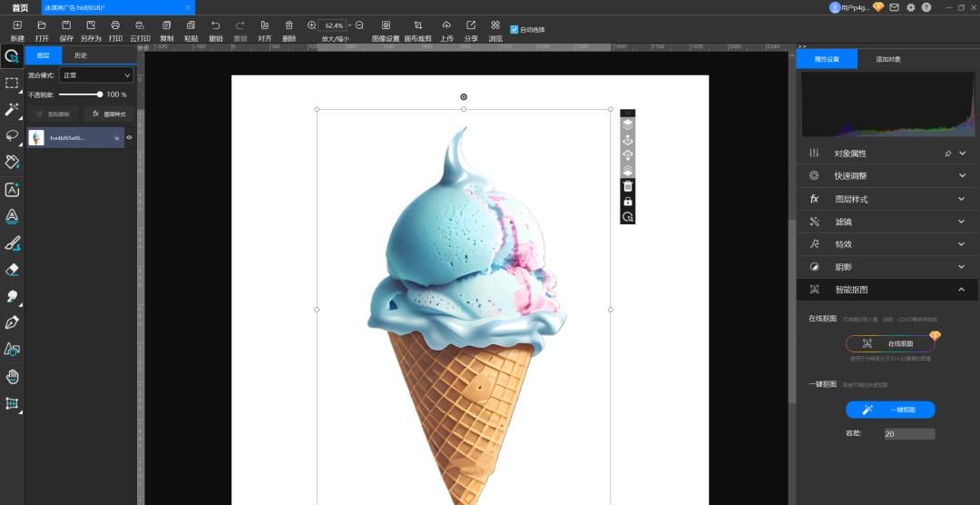Click the 复制 (Copy) toolbar icon
The width and height of the screenshot is (980, 505).
(166, 25)
